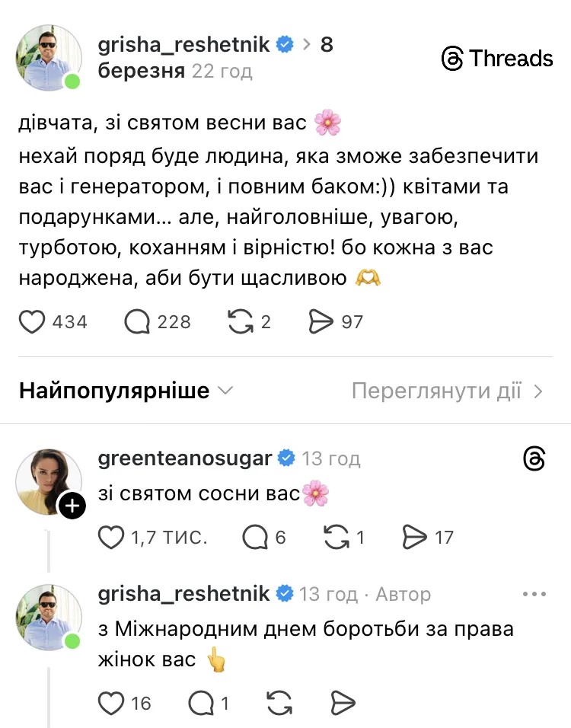571x728 pixels.
Task: Like the author's reply with 16 likes
Action: click(x=111, y=702)
